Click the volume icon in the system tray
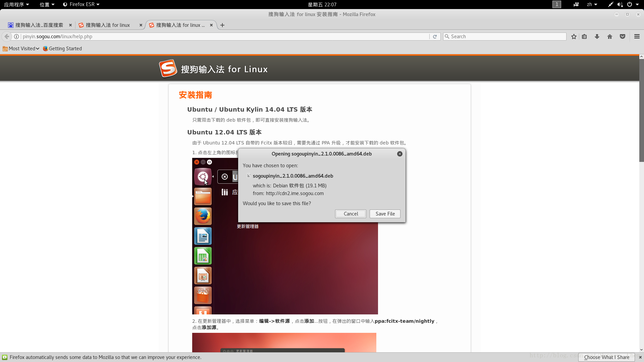The height and width of the screenshot is (362, 644). pos(620,4)
